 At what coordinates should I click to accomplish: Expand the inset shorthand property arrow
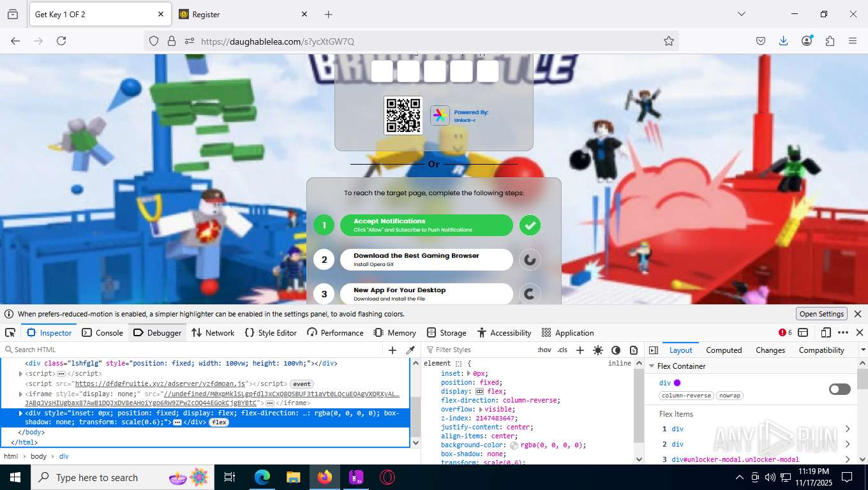click(x=470, y=373)
